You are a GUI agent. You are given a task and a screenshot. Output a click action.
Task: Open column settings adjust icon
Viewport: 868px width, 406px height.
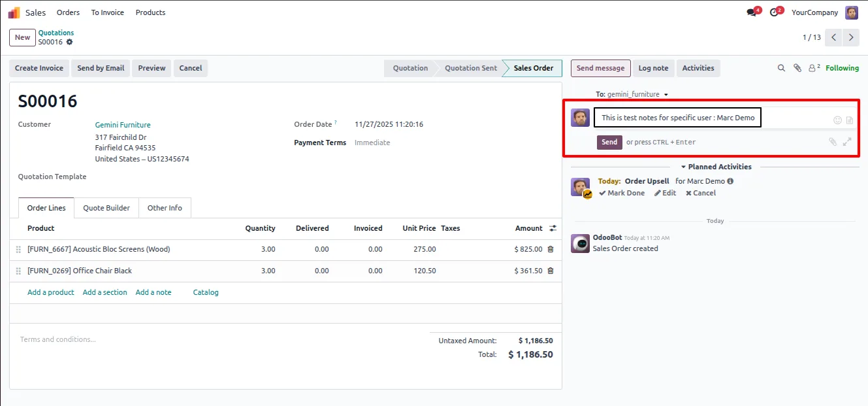(x=553, y=228)
